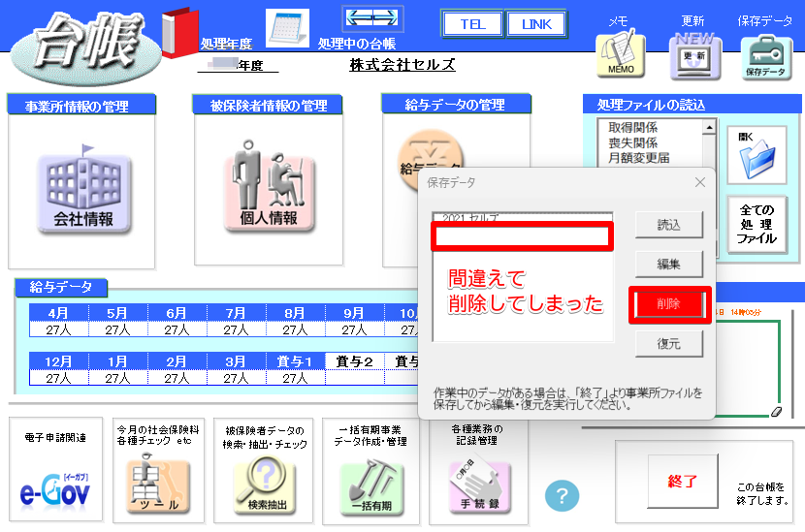Click the 年度 processing year field

(238, 65)
